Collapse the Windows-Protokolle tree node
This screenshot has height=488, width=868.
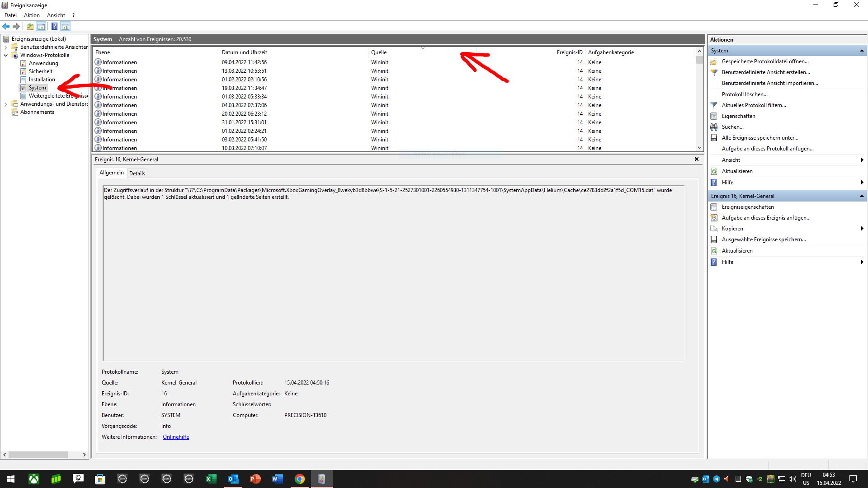click(x=6, y=55)
